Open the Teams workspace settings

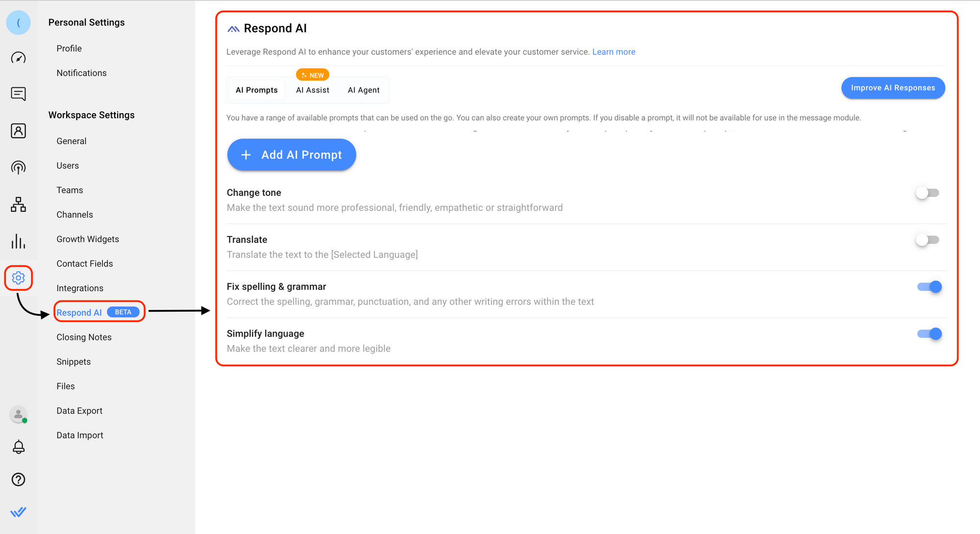click(69, 190)
